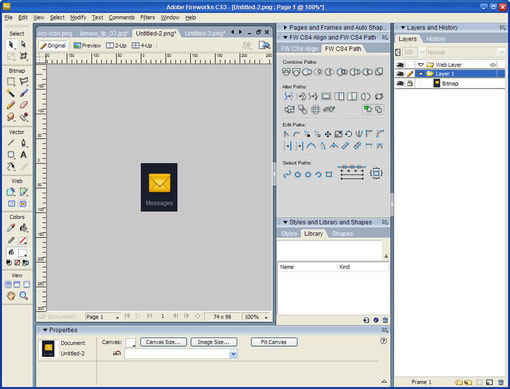Switch to the History tab

(435, 39)
